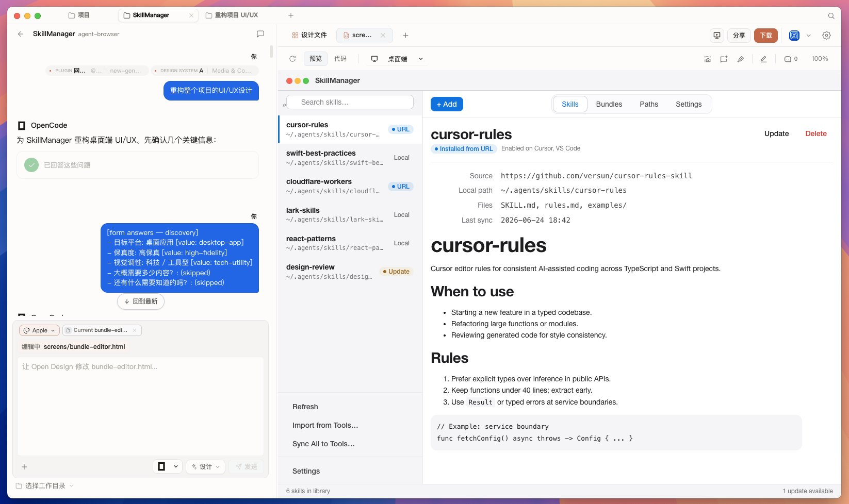The image size is (849, 504).
Task: Click the add-comment frame icon in toolbar
Action: click(x=724, y=59)
